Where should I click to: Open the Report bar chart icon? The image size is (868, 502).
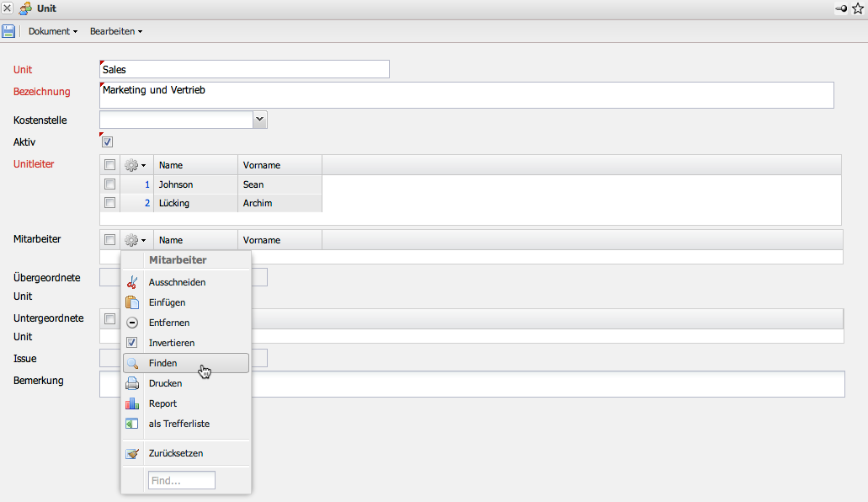pyautogui.click(x=131, y=403)
